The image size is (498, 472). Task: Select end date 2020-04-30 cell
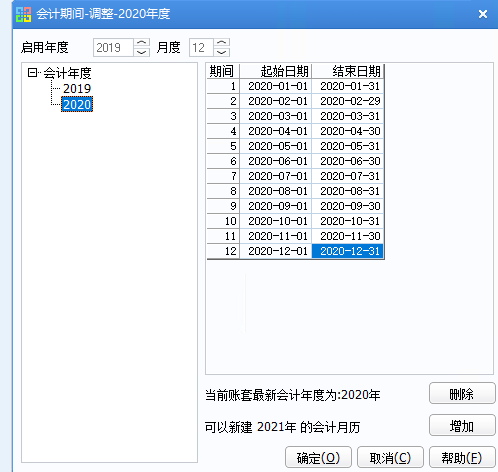348,131
